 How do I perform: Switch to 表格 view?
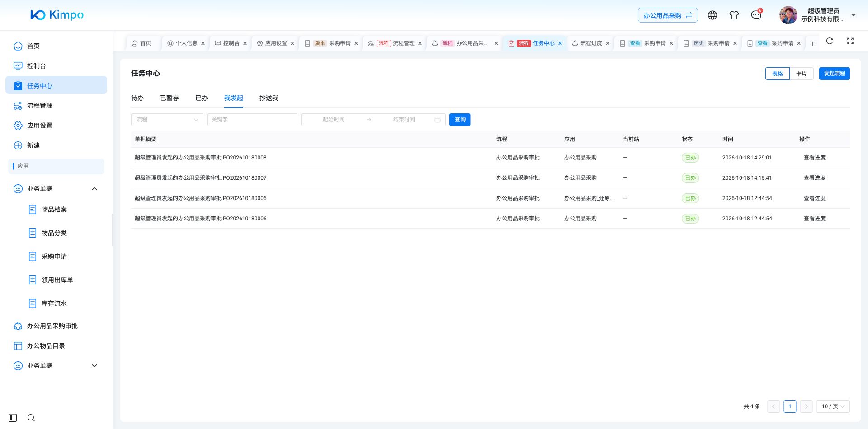click(x=778, y=74)
